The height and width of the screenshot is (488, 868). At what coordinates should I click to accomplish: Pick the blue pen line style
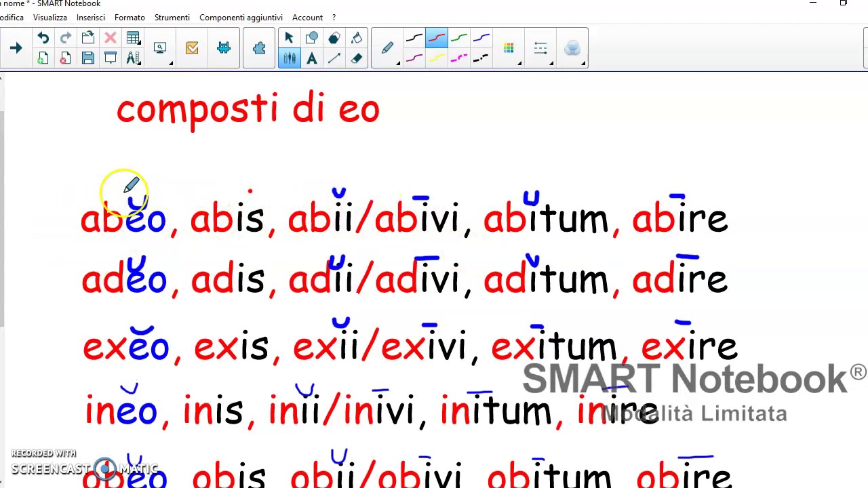(x=481, y=38)
